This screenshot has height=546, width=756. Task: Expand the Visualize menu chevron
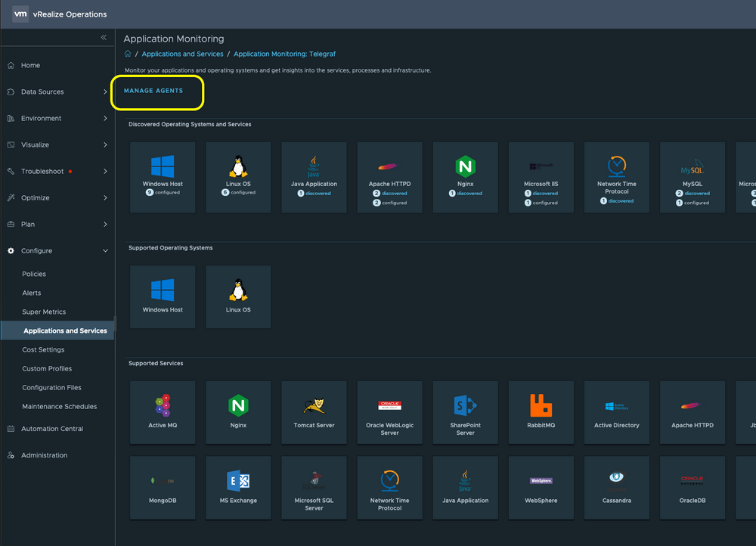(x=105, y=144)
